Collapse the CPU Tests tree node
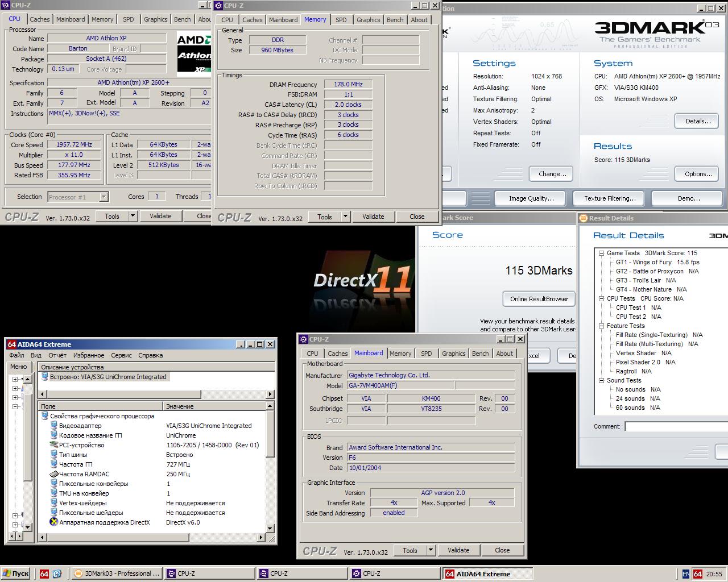This screenshot has height=582, width=728. coord(601,299)
